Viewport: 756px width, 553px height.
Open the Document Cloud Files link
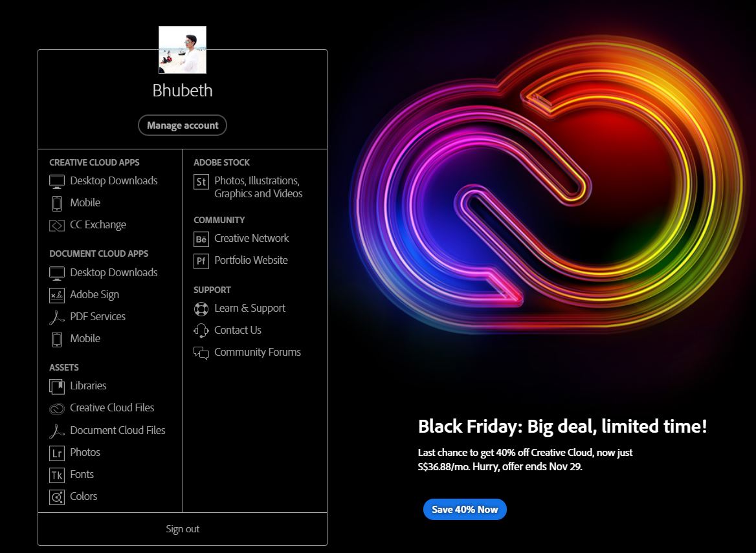coord(118,431)
